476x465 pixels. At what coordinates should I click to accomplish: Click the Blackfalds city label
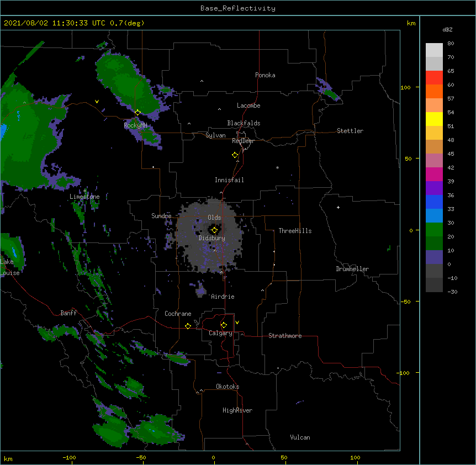(x=244, y=123)
